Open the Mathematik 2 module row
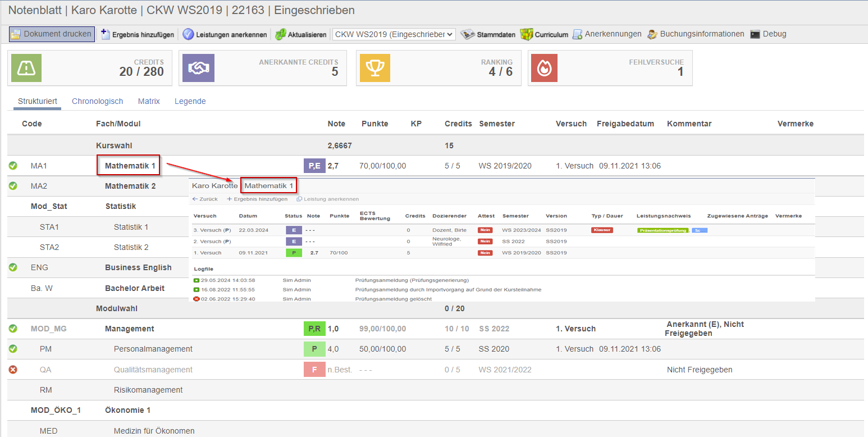 pyautogui.click(x=130, y=186)
